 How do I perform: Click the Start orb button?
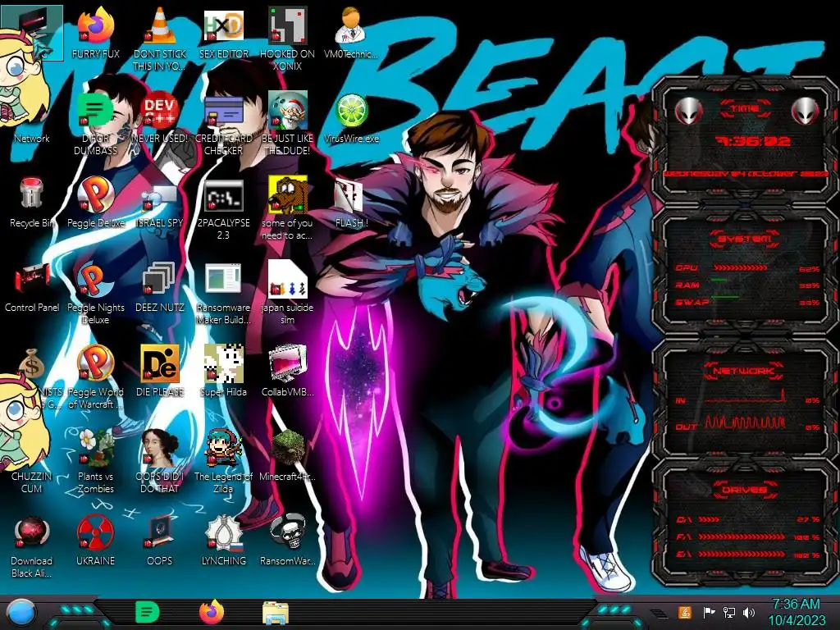pyautogui.click(x=21, y=613)
